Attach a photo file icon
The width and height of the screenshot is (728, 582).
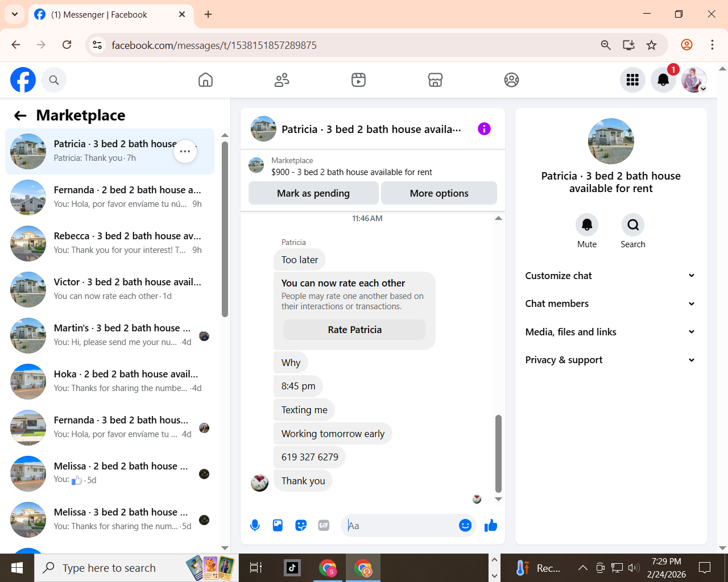pyautogui.click(x=278, y=526)
